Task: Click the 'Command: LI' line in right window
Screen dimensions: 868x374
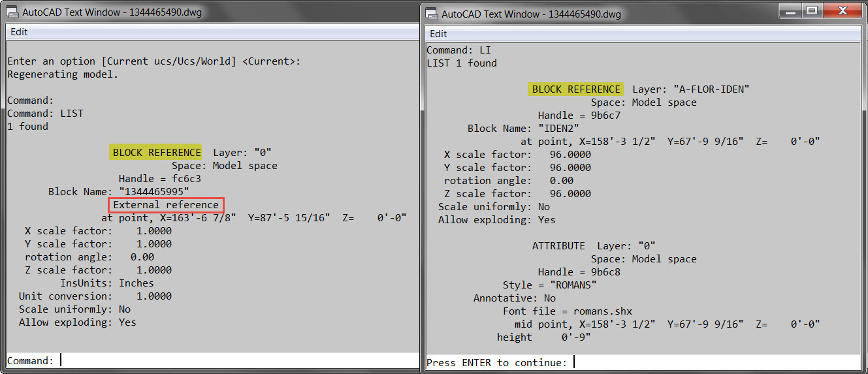Action: pyautogui.click(x=458, y=50)
